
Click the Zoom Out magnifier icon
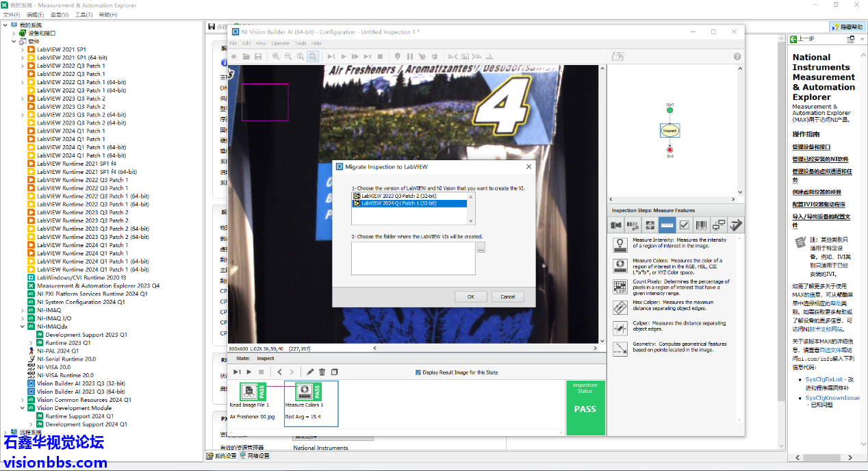pos(288,57)
